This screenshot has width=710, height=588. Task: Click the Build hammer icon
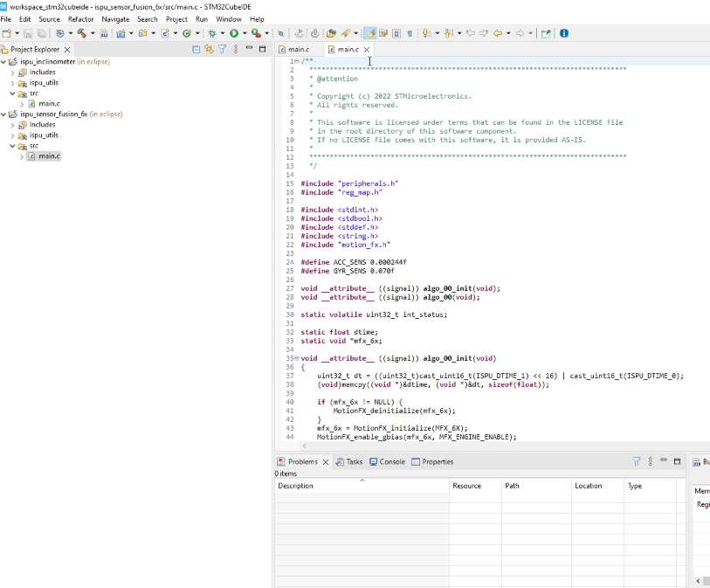pos(82,33)
